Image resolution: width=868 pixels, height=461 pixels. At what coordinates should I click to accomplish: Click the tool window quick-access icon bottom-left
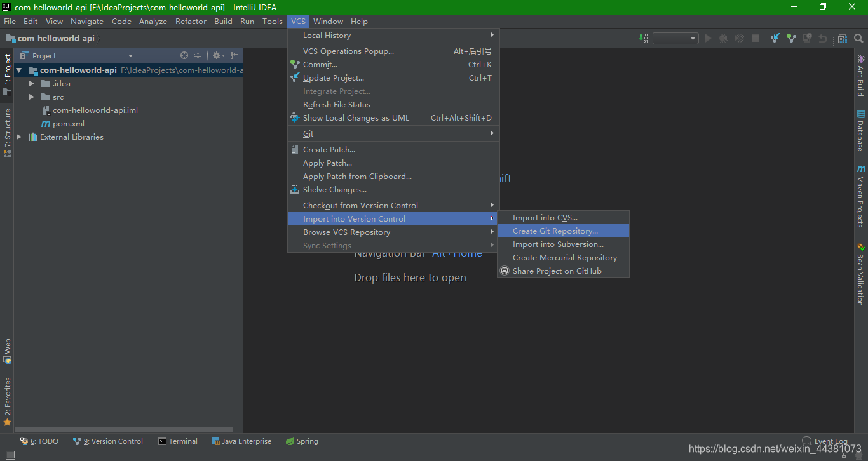[9, 455]
